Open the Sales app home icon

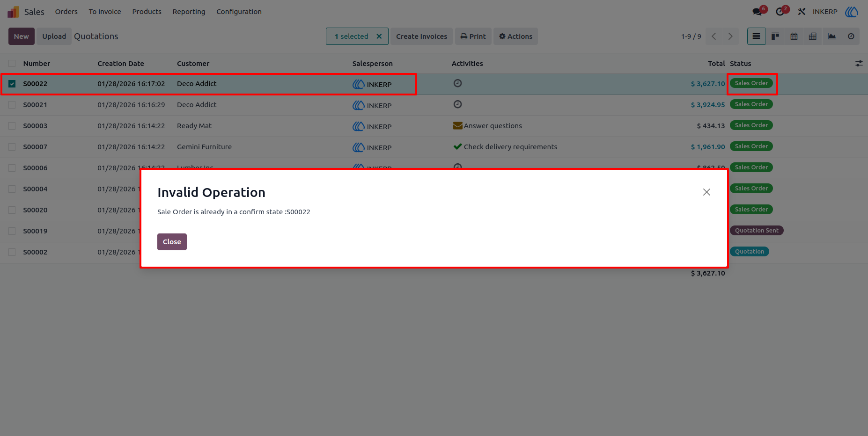[x=13, y=12]
